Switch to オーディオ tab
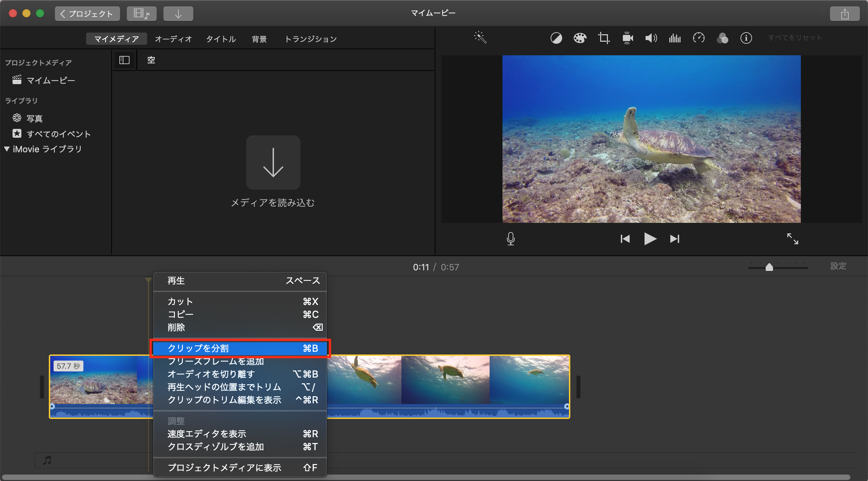868x481 pixels. [173, 39]
